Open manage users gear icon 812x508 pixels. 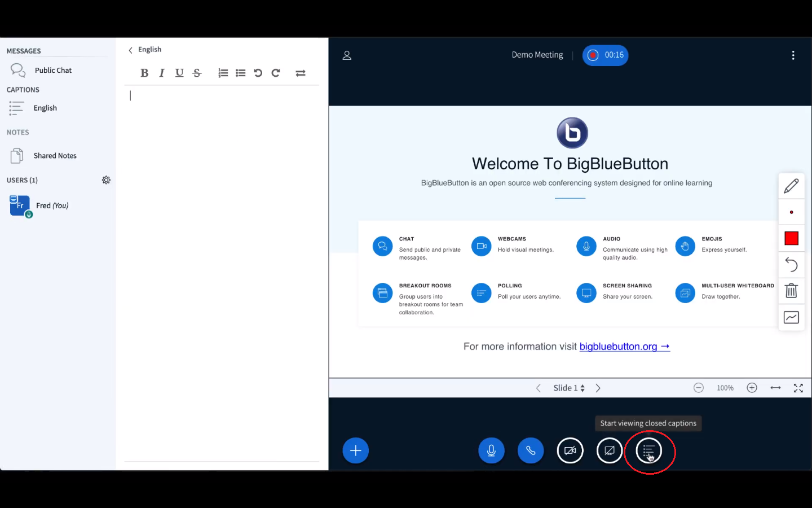click(x=106, y=180)
